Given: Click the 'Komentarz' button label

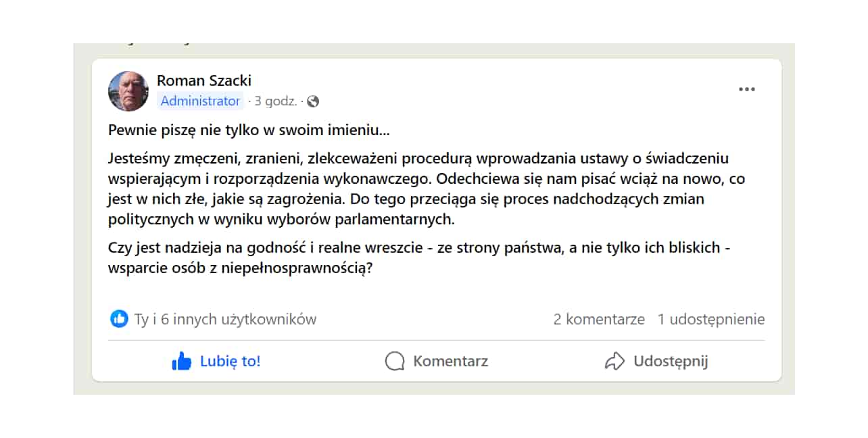Looking at the screenshot, I should pyautogui.click(x=450, y=362).
